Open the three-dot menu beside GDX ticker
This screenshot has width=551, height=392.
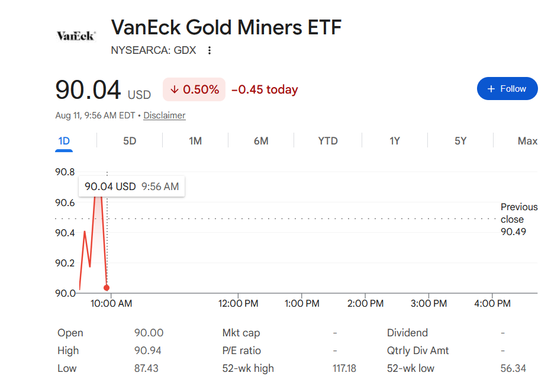(x=210, y=50)
